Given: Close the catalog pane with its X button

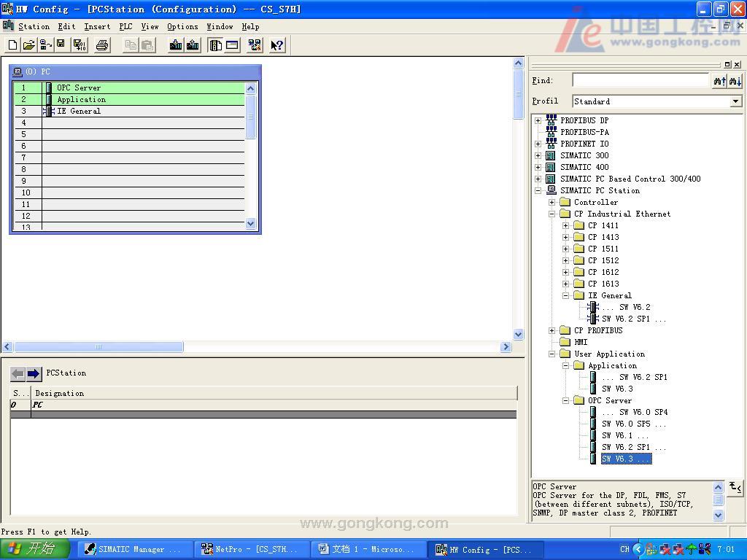Looking at the screenshot, I should [x=737, y=64].
